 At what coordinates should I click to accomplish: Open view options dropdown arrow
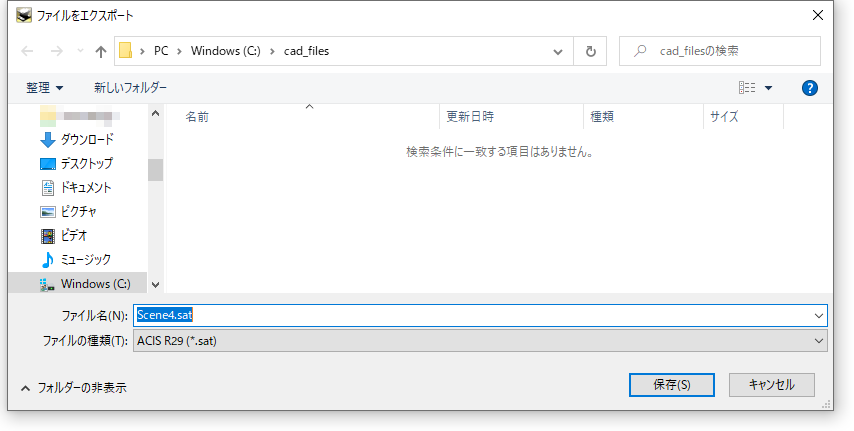point(768,88)
